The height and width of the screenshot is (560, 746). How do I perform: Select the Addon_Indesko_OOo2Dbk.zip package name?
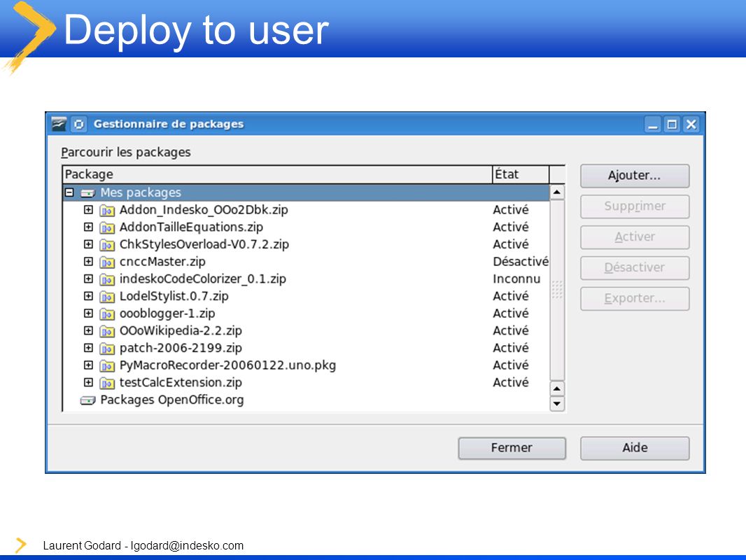point(204,210)
